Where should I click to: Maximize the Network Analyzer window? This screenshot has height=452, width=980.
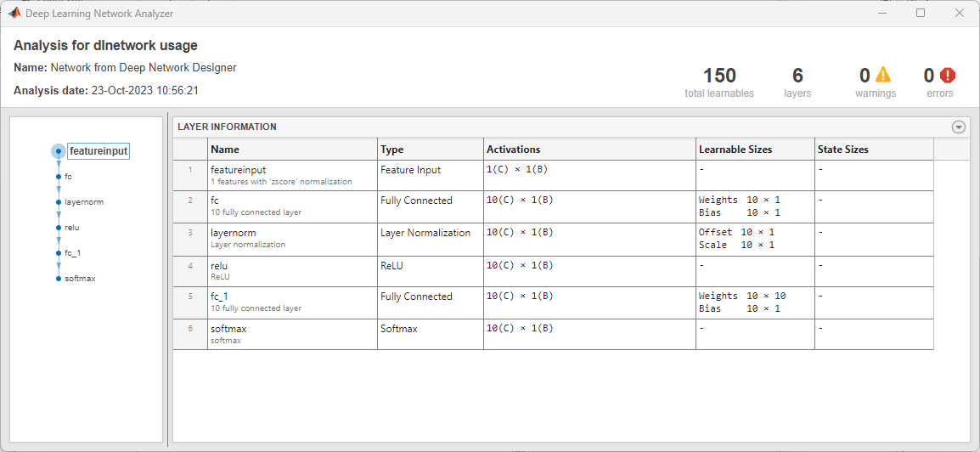tap(921, 14)
